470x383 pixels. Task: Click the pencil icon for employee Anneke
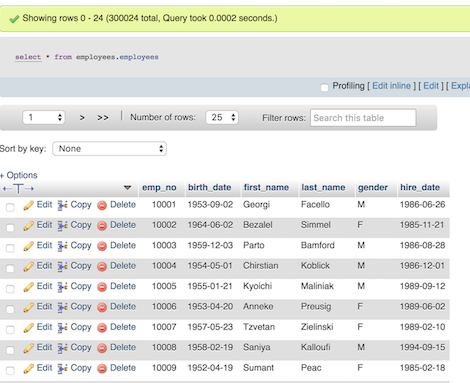(28, 307)
